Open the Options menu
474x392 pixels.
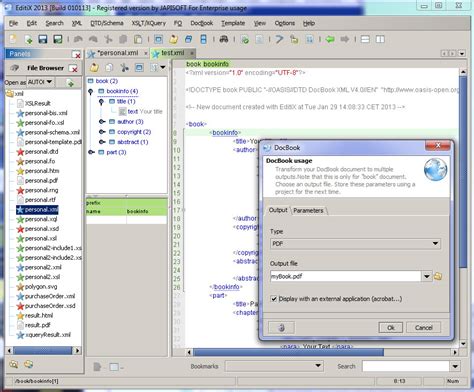click(284, 23)
